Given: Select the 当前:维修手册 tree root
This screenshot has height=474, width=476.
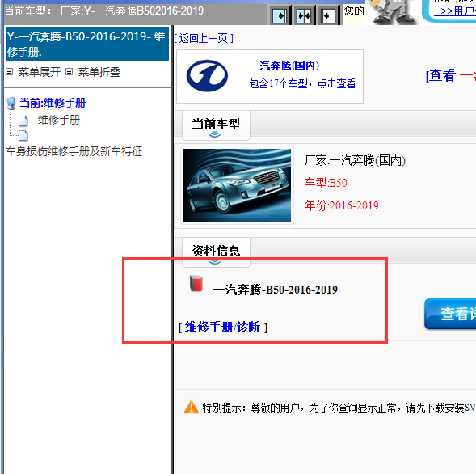Looking at the screenshot, I should [53, 103].
